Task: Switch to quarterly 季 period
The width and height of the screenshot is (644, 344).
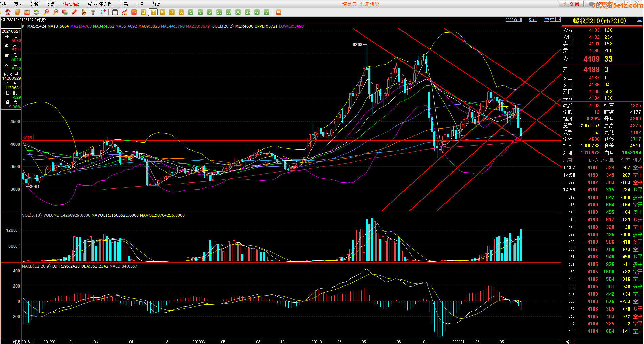Action: (x=172, y=12)
